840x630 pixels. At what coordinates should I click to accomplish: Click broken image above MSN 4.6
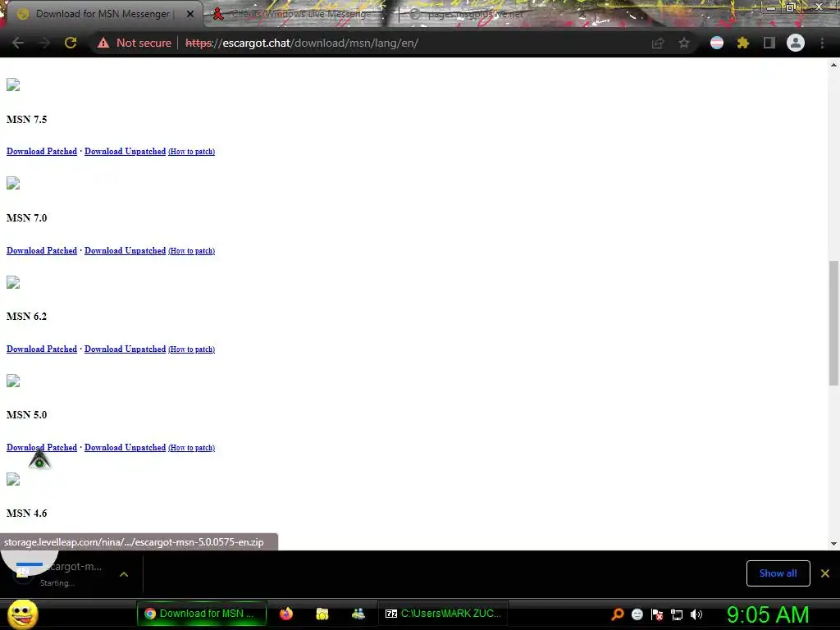click(13, 479)
